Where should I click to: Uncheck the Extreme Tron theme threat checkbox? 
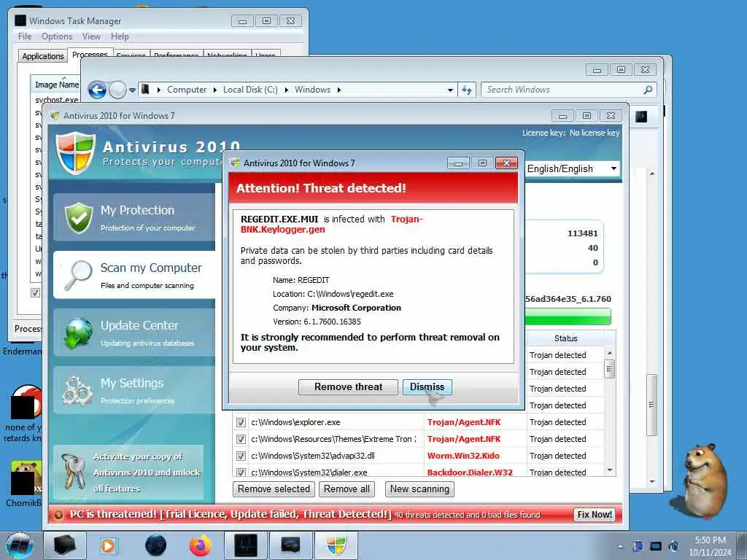pyautogui.click(x=241, y=439)
